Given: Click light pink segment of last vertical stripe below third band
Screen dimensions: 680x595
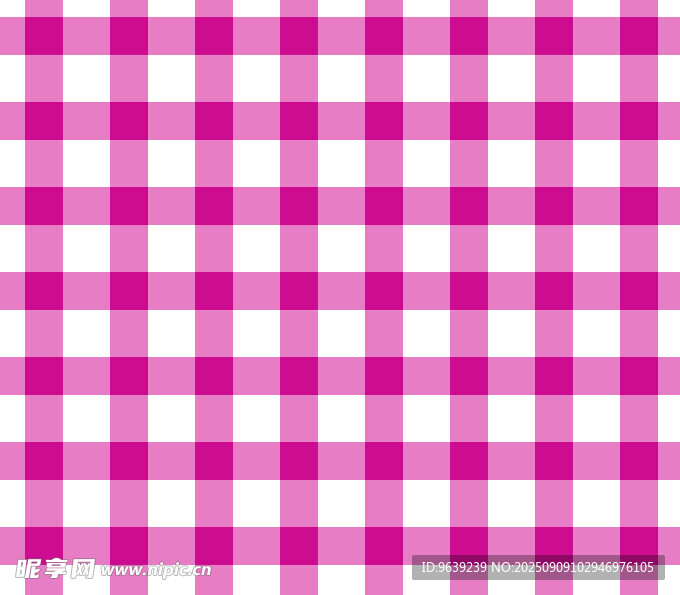Looking at the screenshot, I should [639, 248].
